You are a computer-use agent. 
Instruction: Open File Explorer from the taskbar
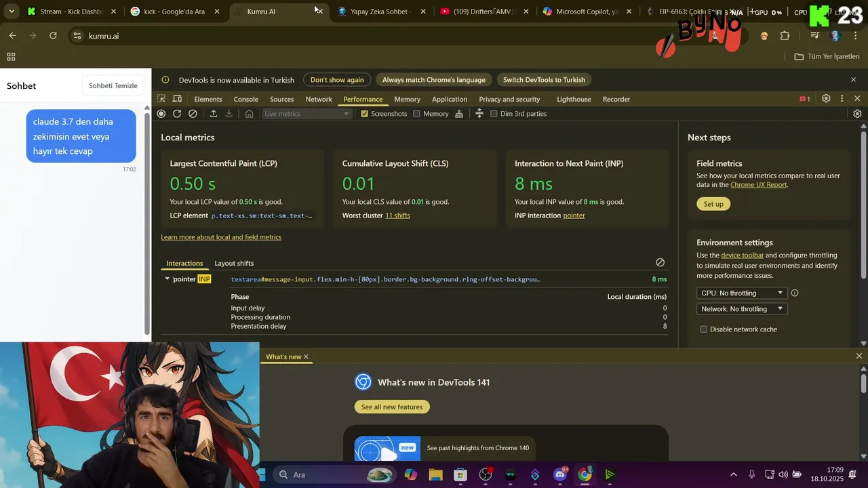click(x=435, y=474)
